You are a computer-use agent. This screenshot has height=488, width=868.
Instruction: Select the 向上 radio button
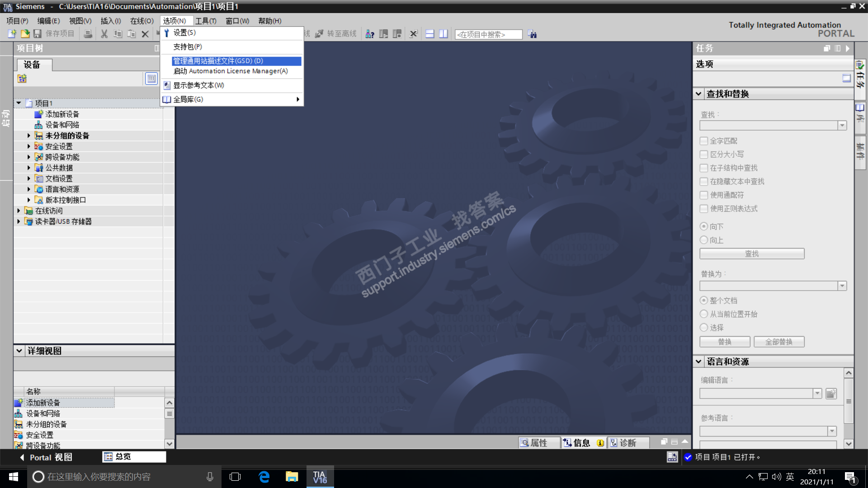tap(704, 240)
